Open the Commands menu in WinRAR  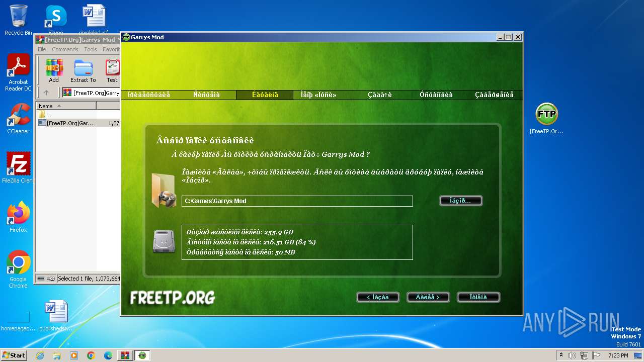pos(65,49)
